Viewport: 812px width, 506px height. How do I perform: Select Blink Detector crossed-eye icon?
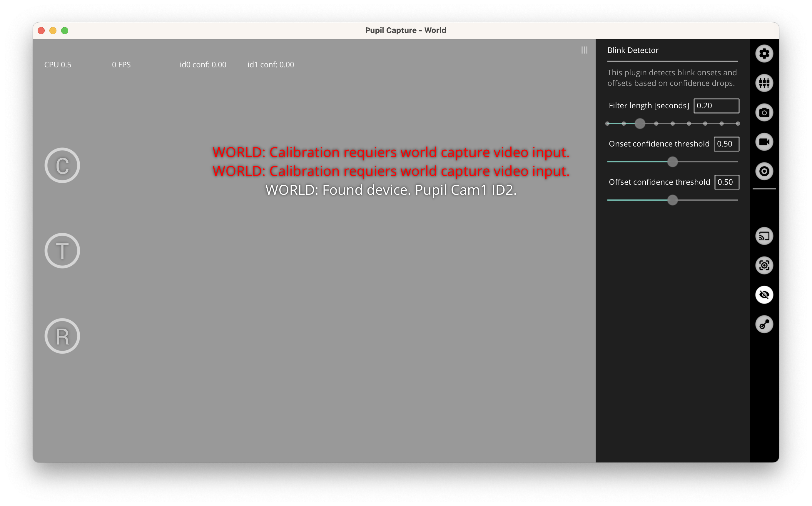pos(764,295)
